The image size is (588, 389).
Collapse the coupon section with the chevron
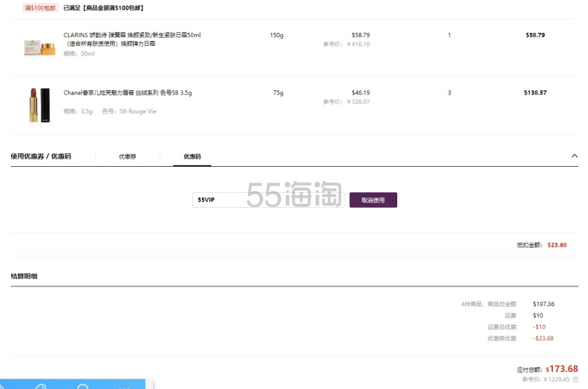tap(574, 156)
